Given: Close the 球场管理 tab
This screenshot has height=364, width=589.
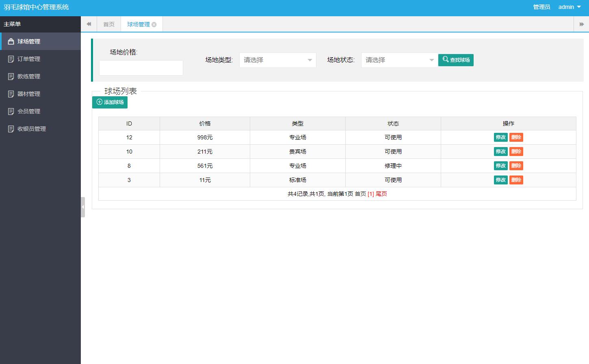Looking at the screenshot, I should coord(154,25).
